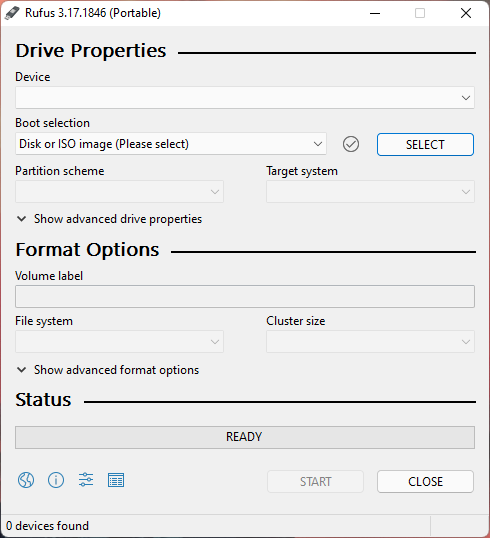490x538 pixels.
Task: Open the Boot selection dropdown
Action: tap(171, 144)
